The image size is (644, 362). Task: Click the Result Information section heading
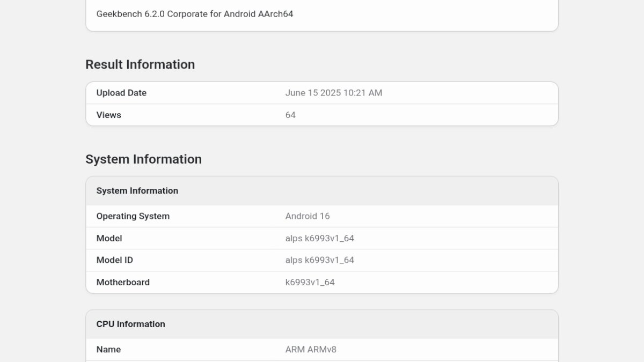coord(140,64)
